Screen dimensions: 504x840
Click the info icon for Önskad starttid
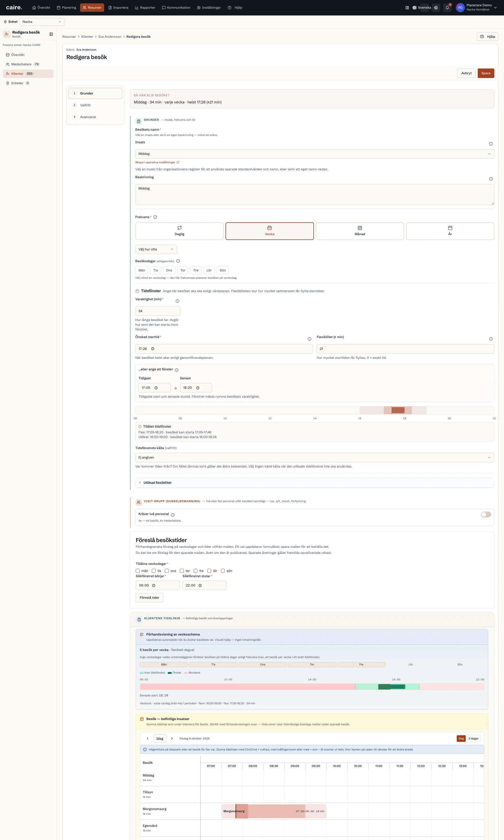[309, 339]
